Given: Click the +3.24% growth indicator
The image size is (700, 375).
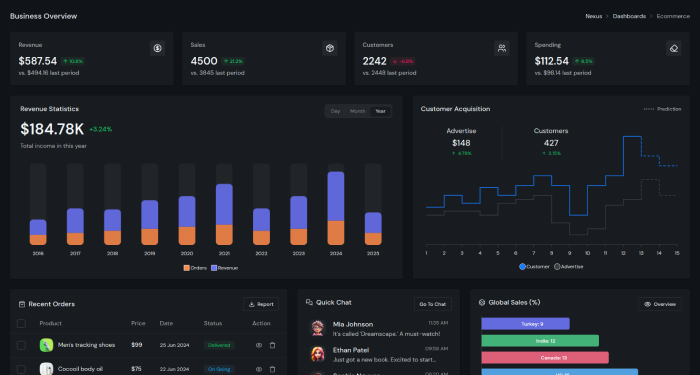Looking at the screenshot, I should 100,129.
